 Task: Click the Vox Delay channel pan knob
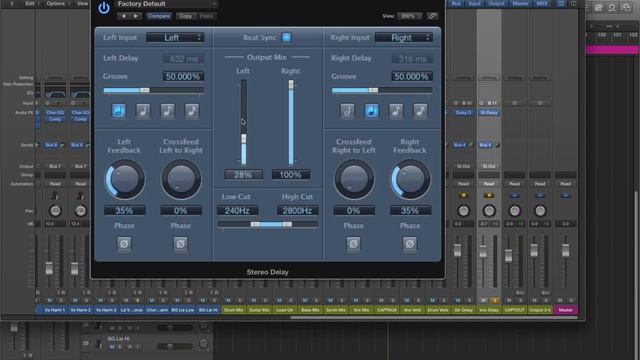(489, 211)
